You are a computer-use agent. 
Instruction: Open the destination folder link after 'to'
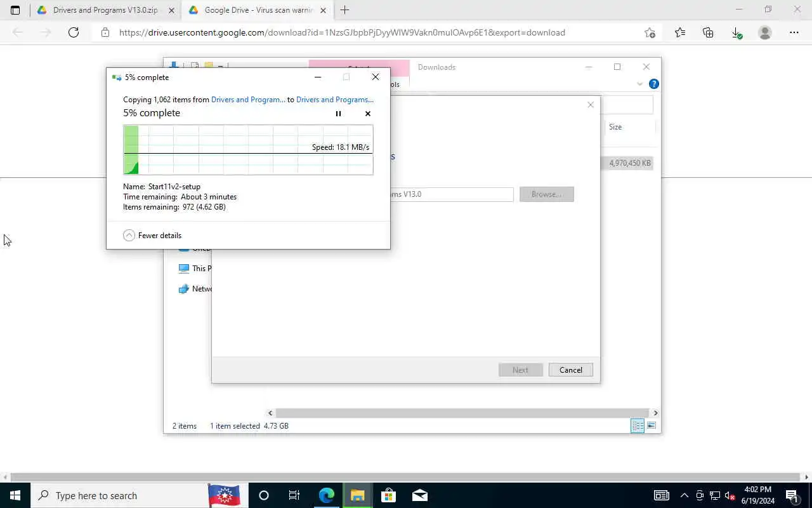[x=335, y=100]
